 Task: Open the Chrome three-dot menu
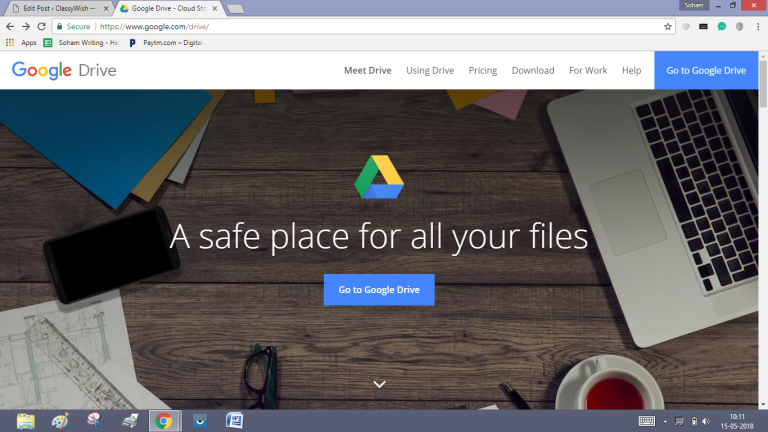click(757, 26)
